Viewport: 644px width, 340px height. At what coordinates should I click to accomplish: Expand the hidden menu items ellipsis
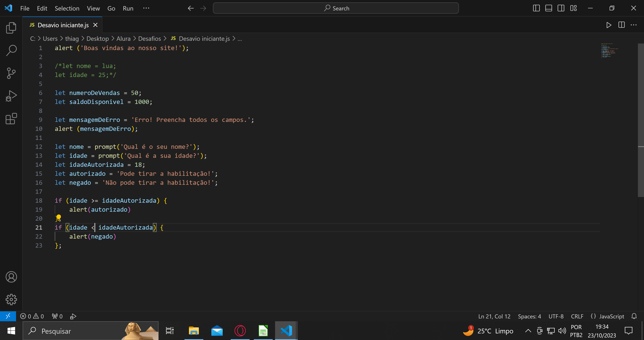pos(146,8)
